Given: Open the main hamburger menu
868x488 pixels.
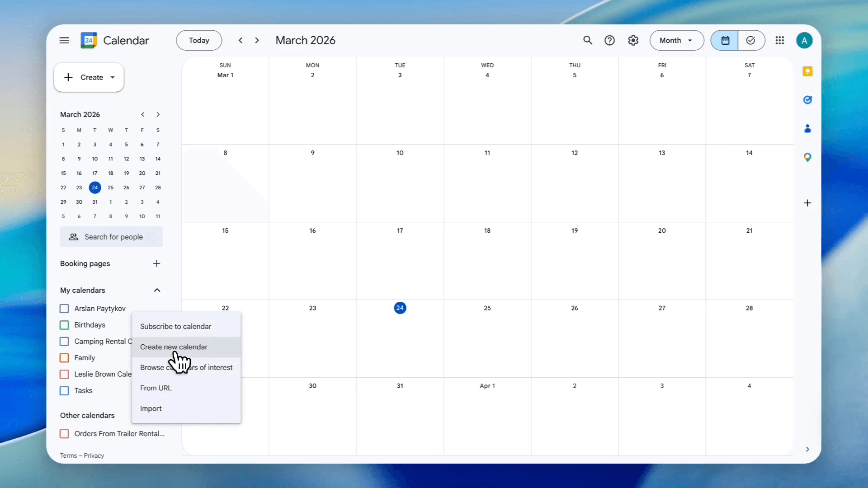Looking at the screenshot, I should (x=64, y=41).
